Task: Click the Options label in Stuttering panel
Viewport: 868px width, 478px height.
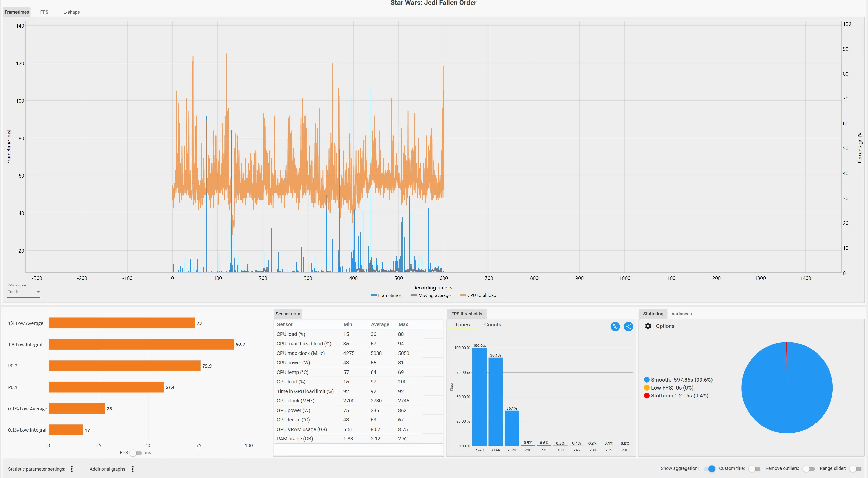Action: click(665, 326)
